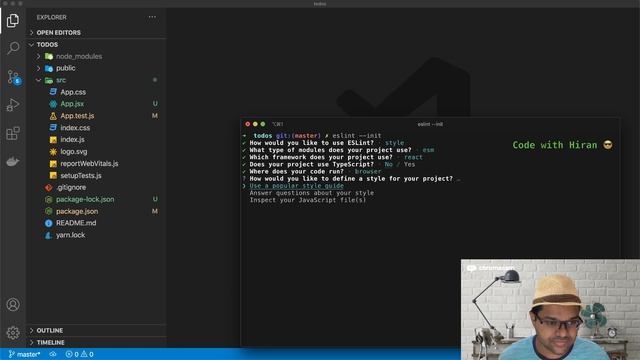The width and height of the screenshot is (640, 360).
Task: Click the App.jsx React file icon
Action: click(53, 104)
